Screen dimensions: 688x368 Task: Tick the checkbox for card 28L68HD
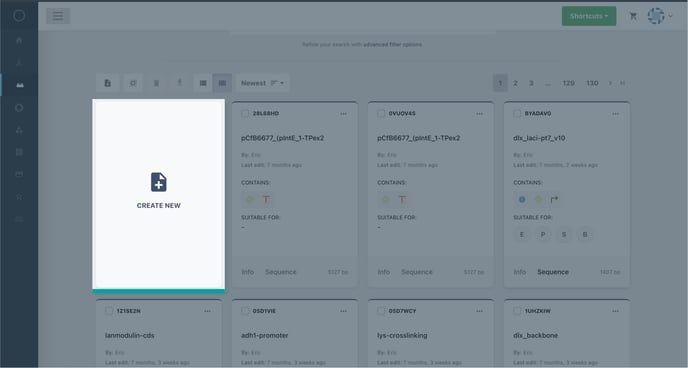245,114
